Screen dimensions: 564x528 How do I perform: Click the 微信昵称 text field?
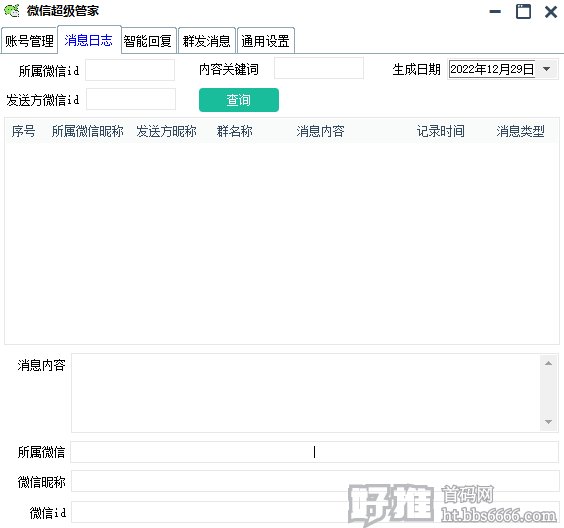click(315, 481)
